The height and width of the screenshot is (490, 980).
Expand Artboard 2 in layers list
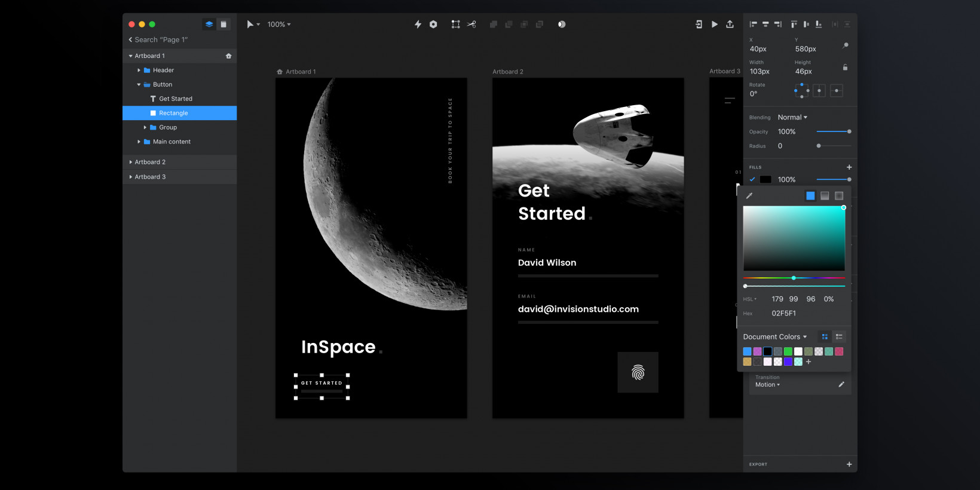click(131, 162)
